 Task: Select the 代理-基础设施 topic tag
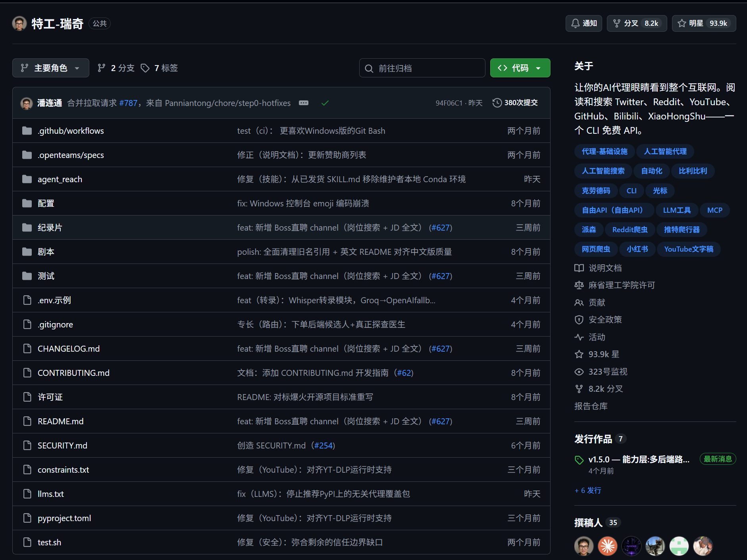click(x=605, y=152)
